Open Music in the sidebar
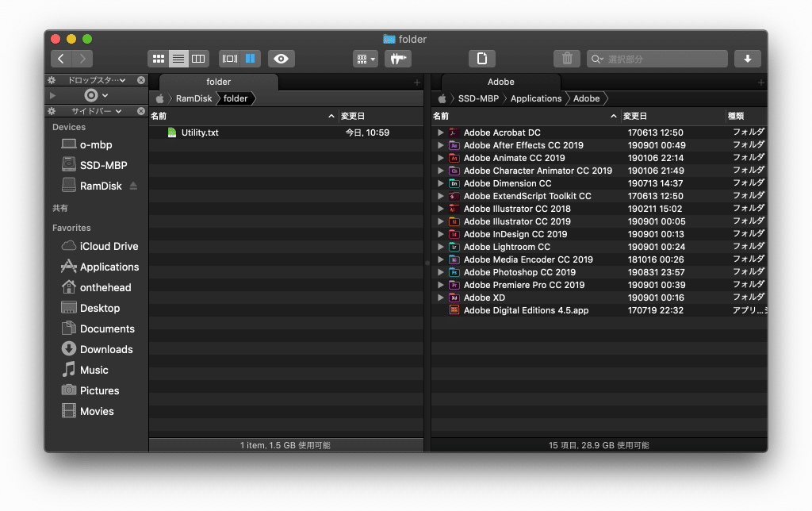The width and height of the screenshot is (812, 511). 96,370
